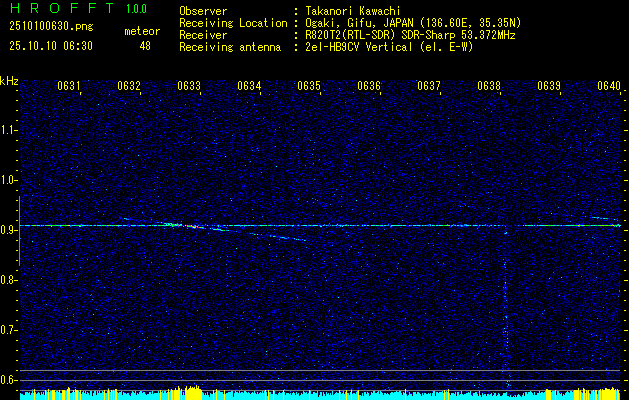This screenshot has width=629, height=400.
Task: Click the 0640 time marker
Action: (609, 86)
